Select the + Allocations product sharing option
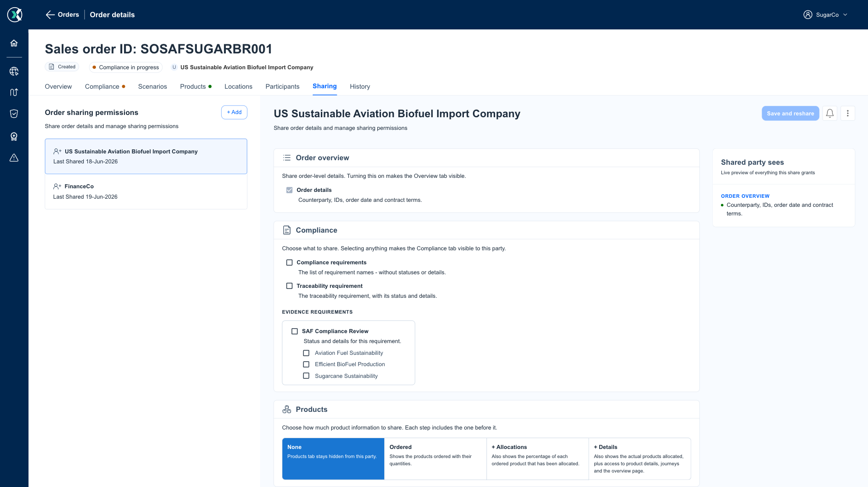This screenshot has width=868, height=487. 538,458
